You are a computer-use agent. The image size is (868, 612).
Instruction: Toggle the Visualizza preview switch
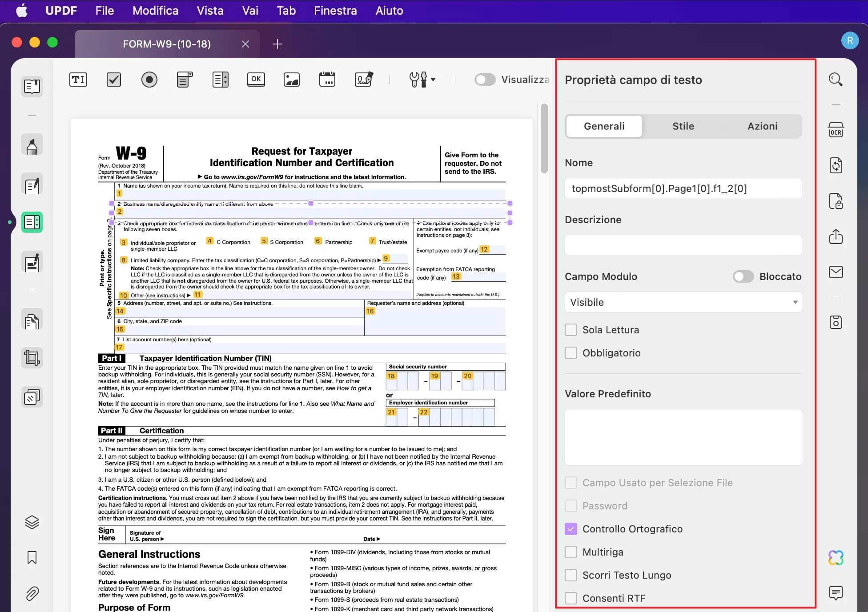click(485, 80)
